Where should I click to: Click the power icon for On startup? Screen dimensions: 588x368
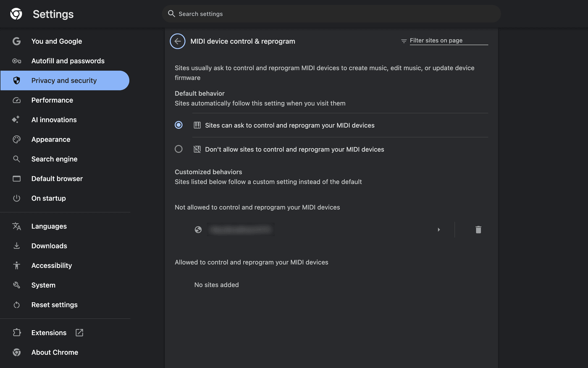(16, 198)
